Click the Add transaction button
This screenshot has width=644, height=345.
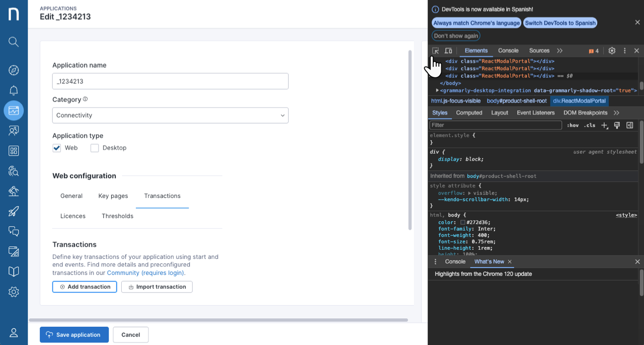(85, 287)
